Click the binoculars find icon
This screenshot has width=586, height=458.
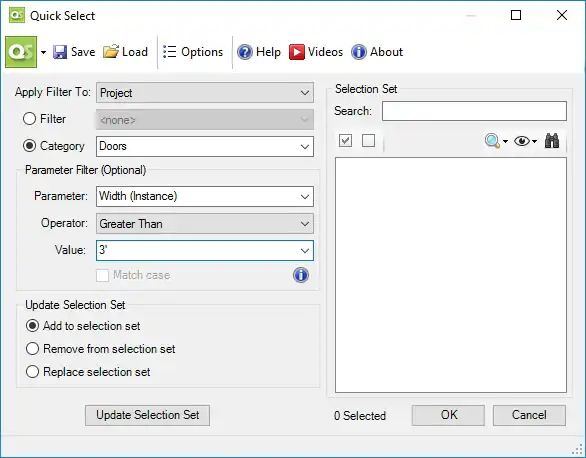pyautogui.click(x=552, y=141)
